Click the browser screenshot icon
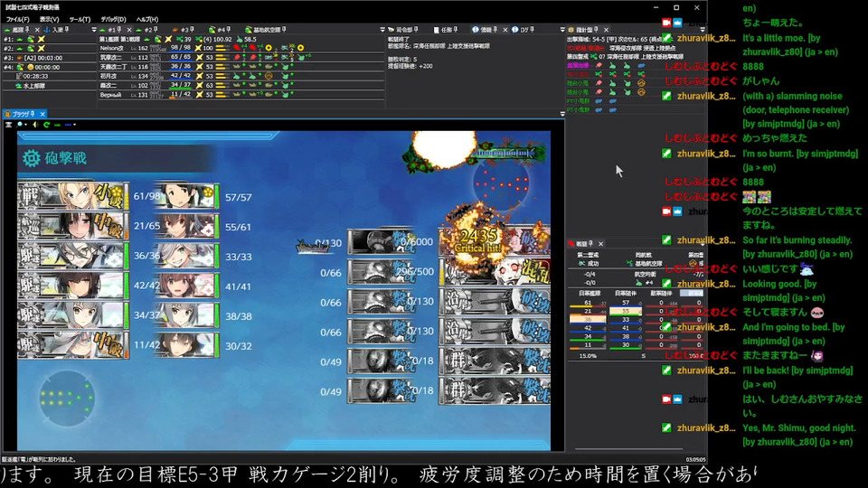 click(8, 125)
